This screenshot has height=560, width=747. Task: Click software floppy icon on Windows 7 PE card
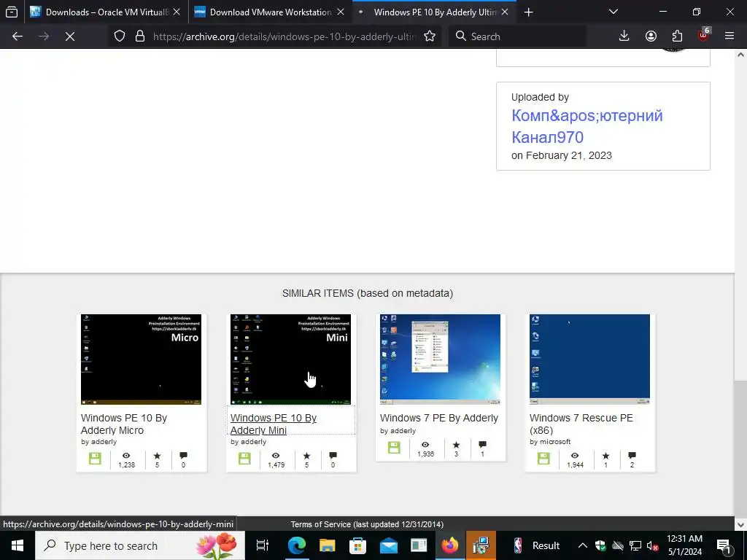[x=394, y=448]
